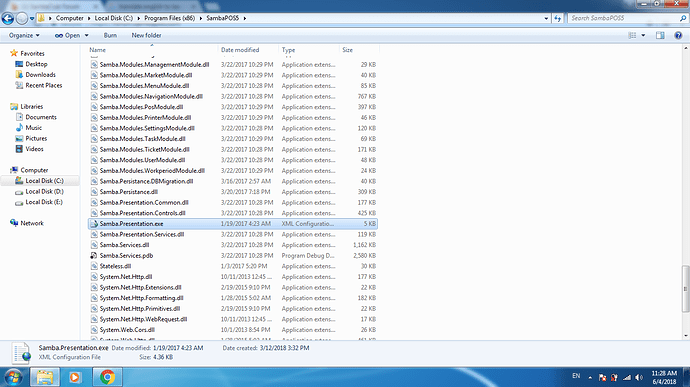Screen dimensions: 690x387
Task: Click the Samba.Modules.PosModule.dll file icon
Action: pyautogui.click(x=94, y=107)
